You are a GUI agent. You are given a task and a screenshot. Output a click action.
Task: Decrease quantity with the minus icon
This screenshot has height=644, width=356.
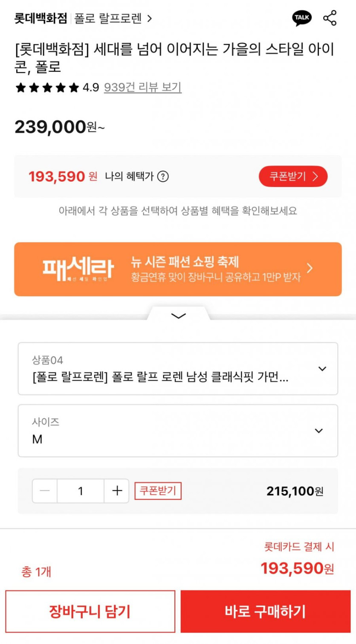pyautogui.click(x=45, y=491)
